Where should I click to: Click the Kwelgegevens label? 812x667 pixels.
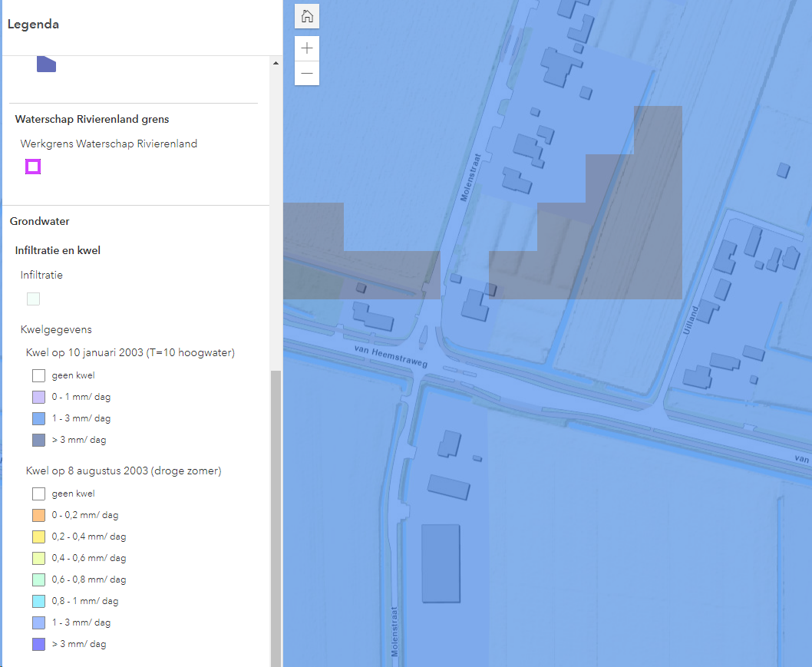[x=56, y=329]
